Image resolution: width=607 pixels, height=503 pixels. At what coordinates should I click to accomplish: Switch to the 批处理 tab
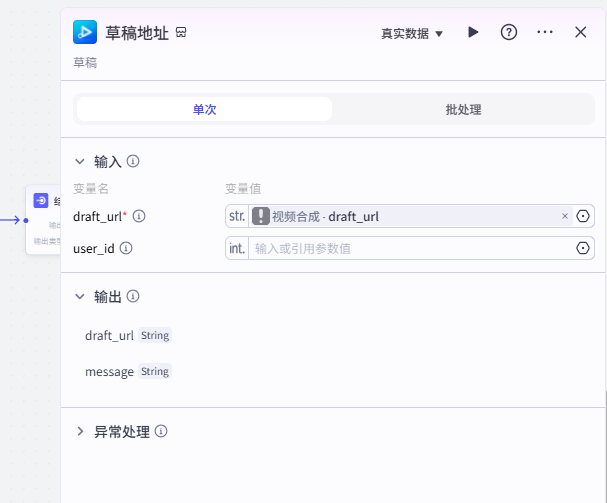[x=463, y=109]
